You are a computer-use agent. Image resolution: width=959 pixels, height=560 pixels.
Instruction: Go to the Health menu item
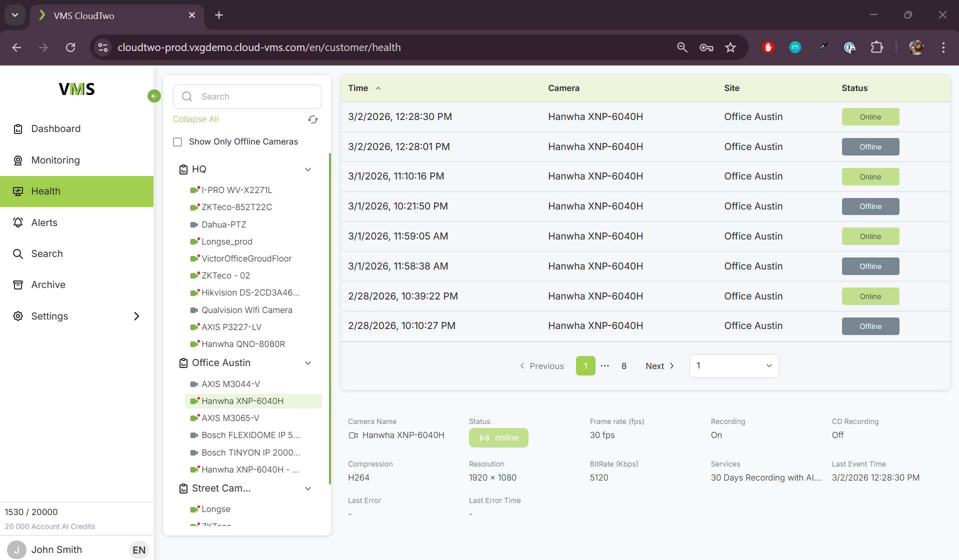[46, 191]
